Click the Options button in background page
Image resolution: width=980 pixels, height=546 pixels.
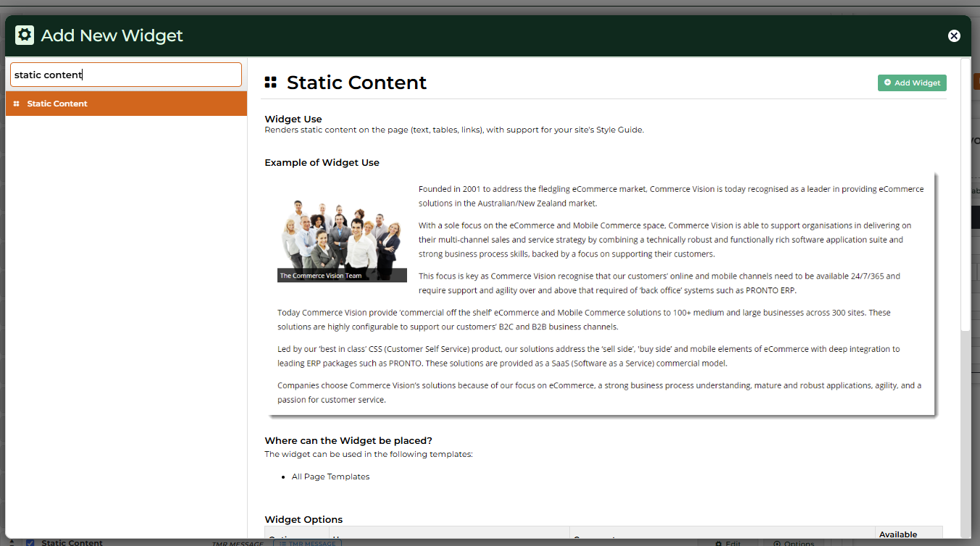794,543
